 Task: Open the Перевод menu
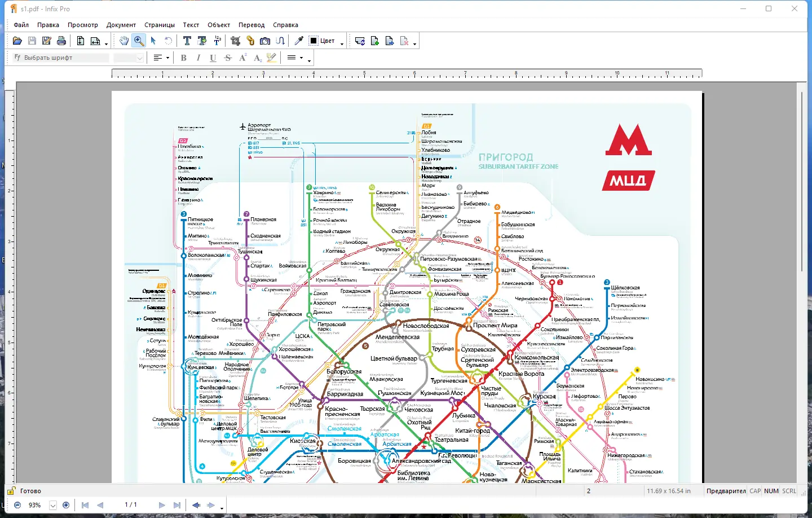251,25
